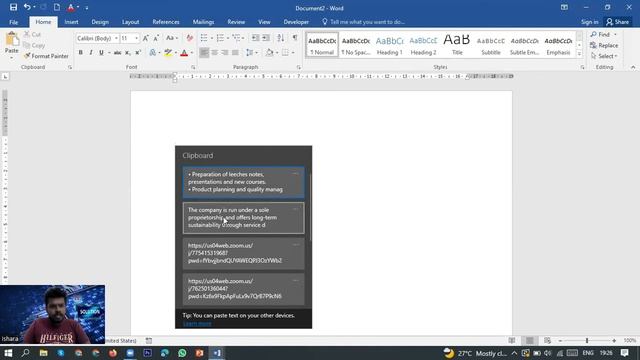This screenshot has width=640, height=360.
Task: Expand numbering list options
Action: pos(228,38)
